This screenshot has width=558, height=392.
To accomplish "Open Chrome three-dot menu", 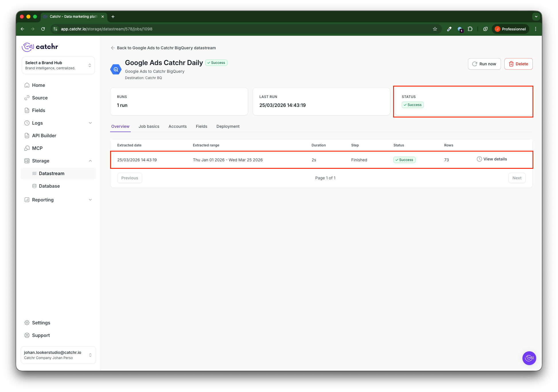I will click(536, 29).
